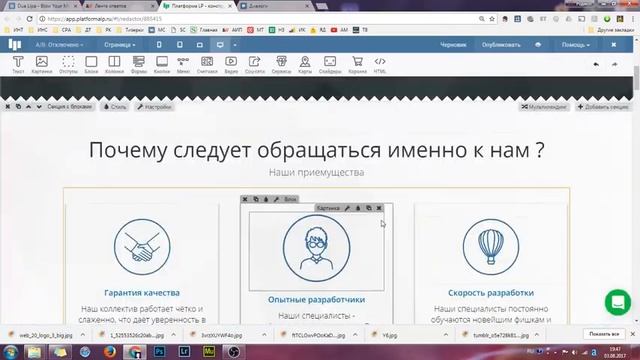The width and height of the screenshot is (640, 360).
Task: Click the heading Почему следует обращаться
Action: [x=316, y=150]
